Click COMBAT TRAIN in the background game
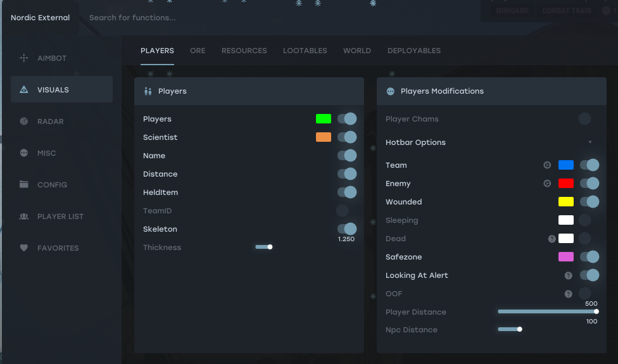 [566, 11]
